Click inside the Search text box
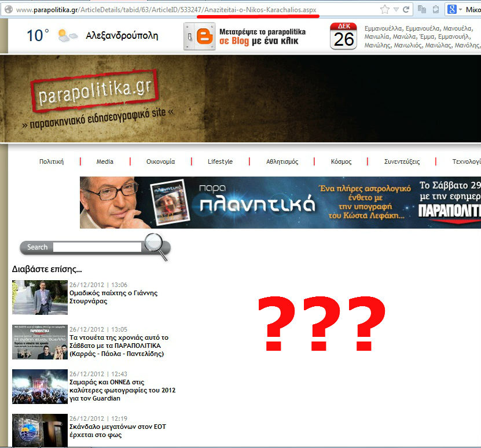This screenshot has height=448, width=481. tap(97, 247)
